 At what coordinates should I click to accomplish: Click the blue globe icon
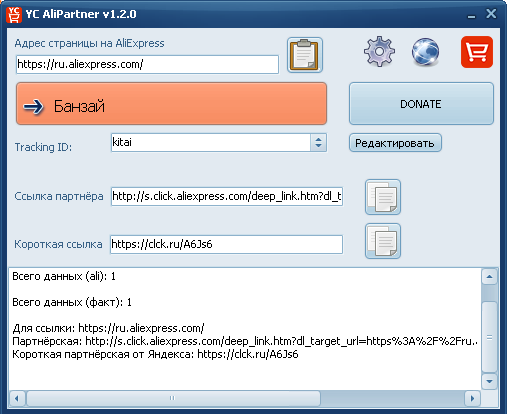[x=425, y=52]
